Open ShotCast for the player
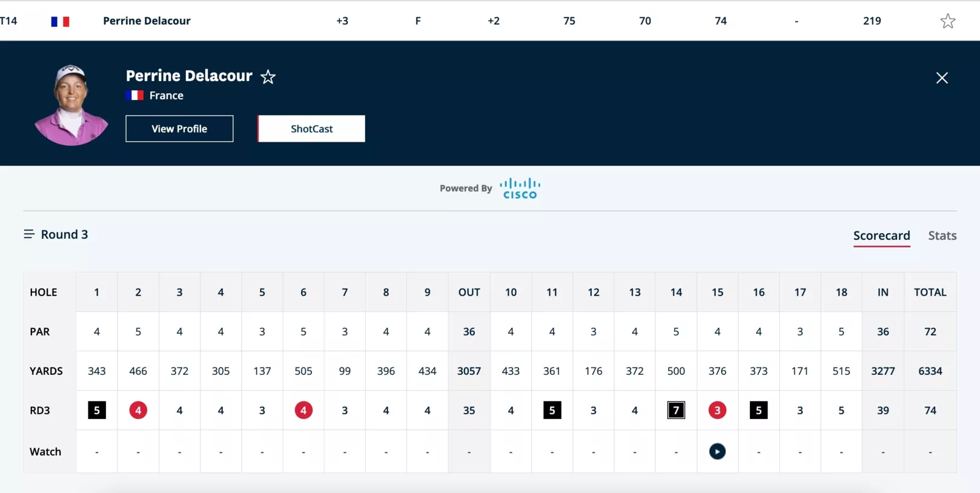 [311, 128]
